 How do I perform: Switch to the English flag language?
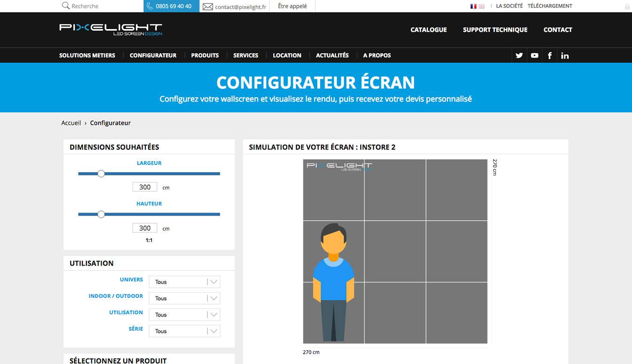pos(482,6)
